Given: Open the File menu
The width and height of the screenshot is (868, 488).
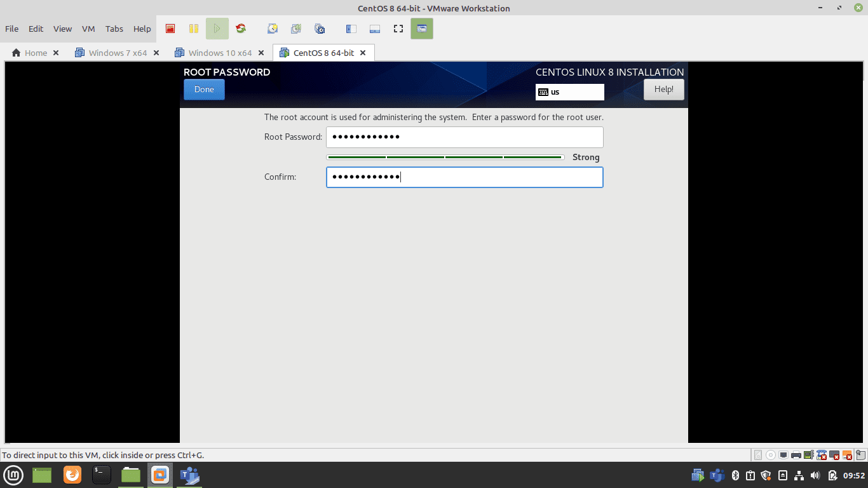Looking at the screenshot, I should [11, 29].
